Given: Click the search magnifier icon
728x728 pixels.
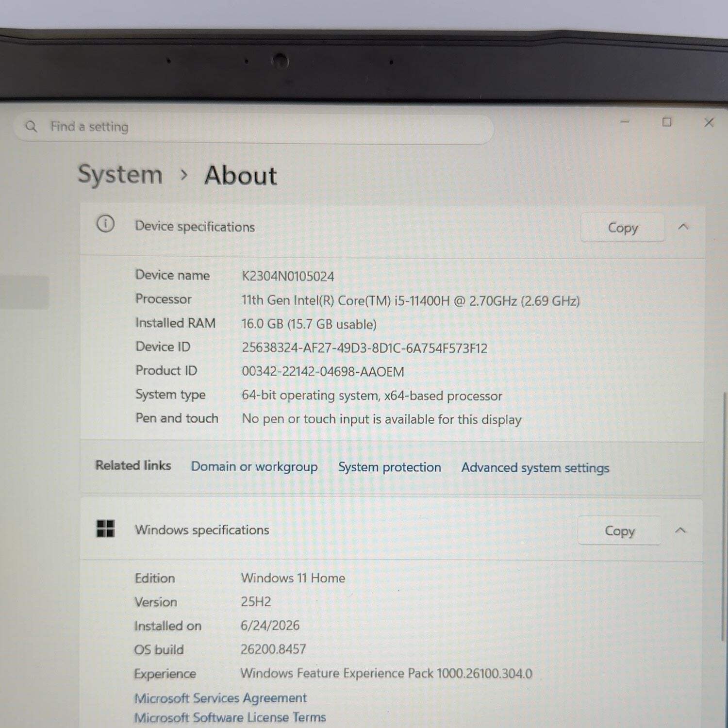Looking at the screenshot, I should (x=31, y=127).
